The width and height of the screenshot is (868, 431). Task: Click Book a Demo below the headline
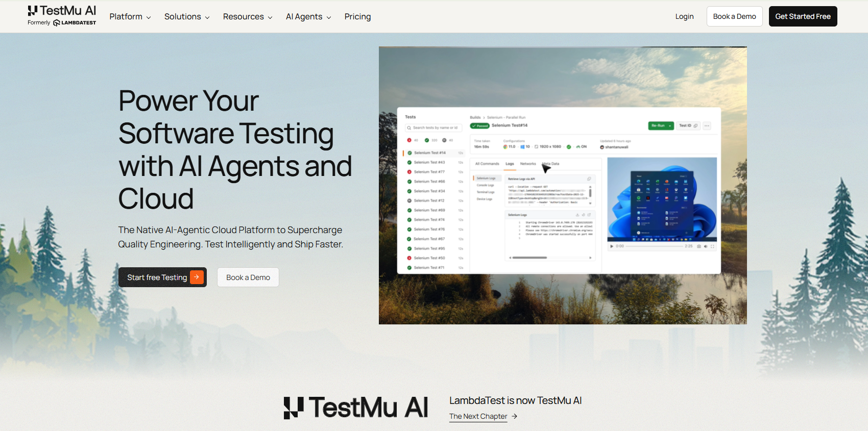(x=248, y=277)
